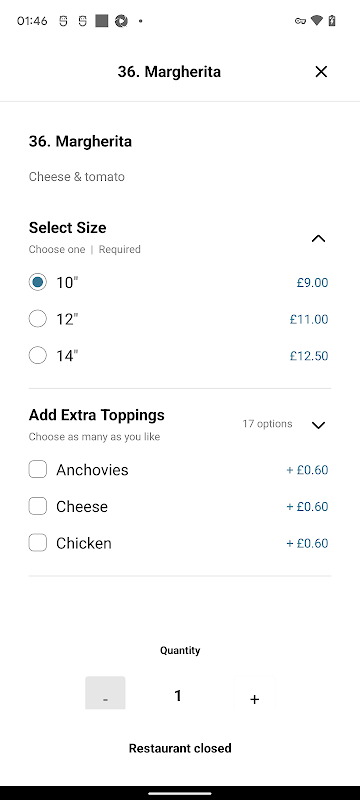Pick the 14" size option
The width and height of the screenshot is (360, 800).
pos(38,355)
